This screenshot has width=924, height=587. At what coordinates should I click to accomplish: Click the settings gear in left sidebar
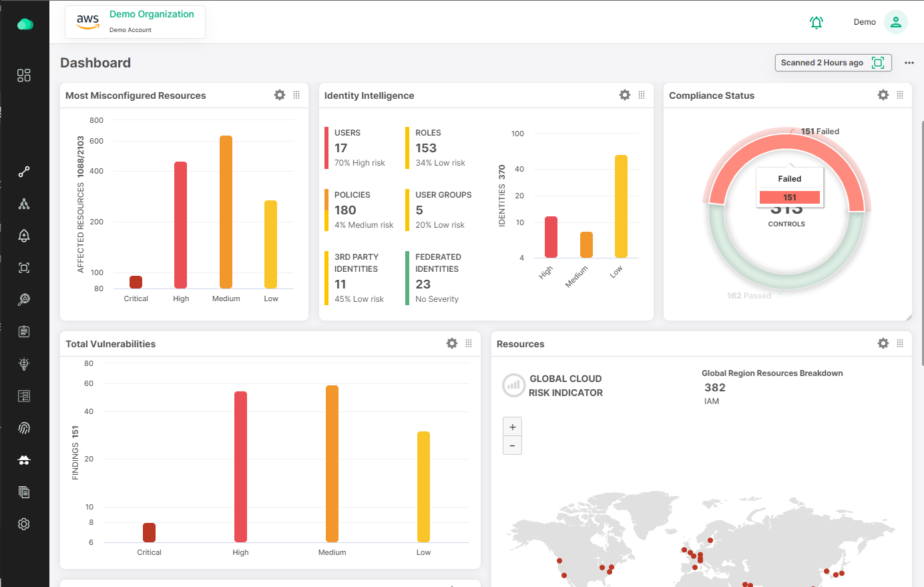click(24, 524)
